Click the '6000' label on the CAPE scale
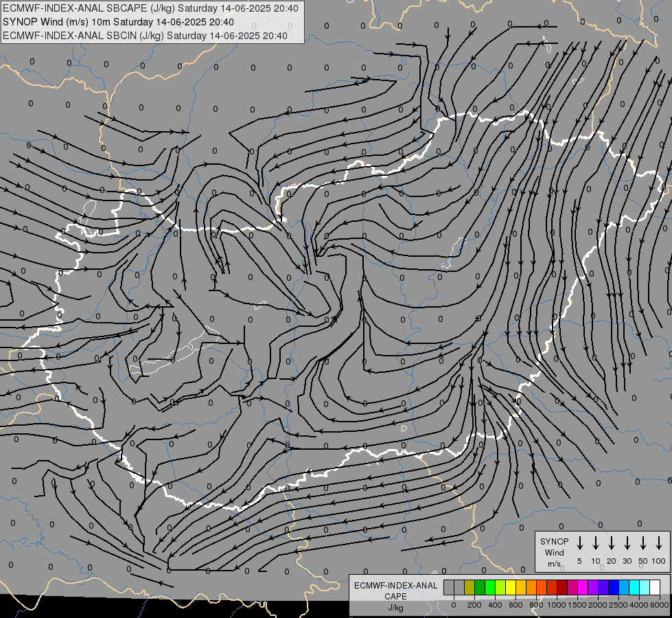 pos(660,605)
